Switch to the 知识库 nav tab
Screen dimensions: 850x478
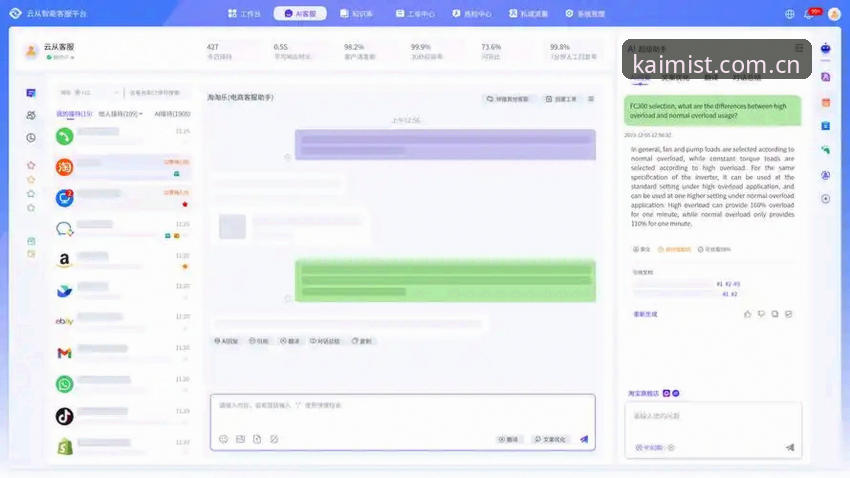356,14
